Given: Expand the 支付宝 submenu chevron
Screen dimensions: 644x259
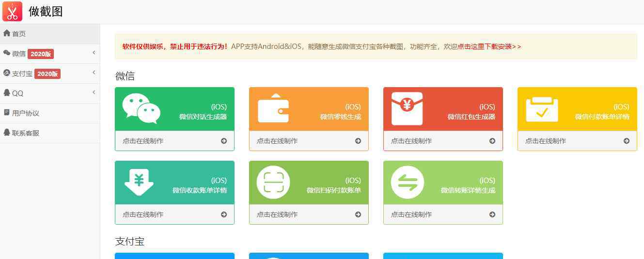Looking at the screenshot, I should [x=94, y=73].
